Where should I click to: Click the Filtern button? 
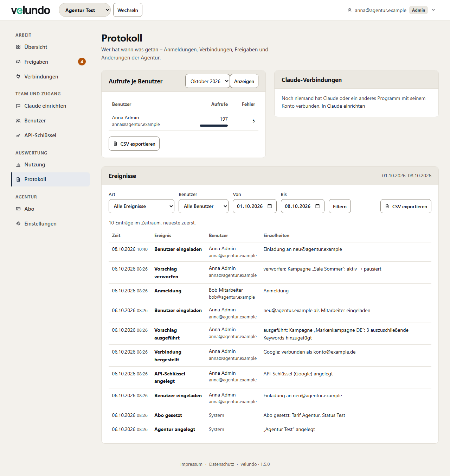click(340, 206)
